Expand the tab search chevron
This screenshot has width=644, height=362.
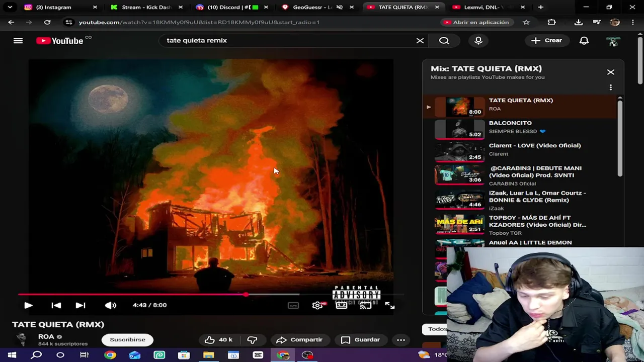pyautogui.click(x=10, y=7)
